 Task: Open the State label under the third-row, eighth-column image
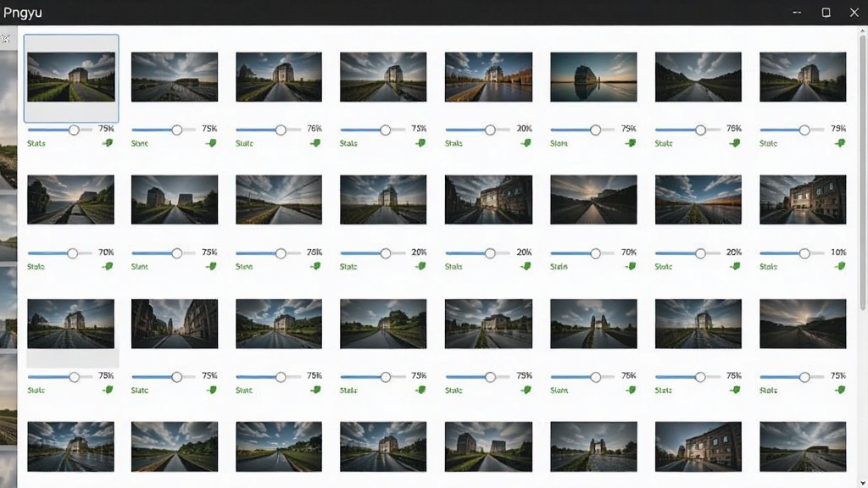pyautogui.click(x=768, y=390)
